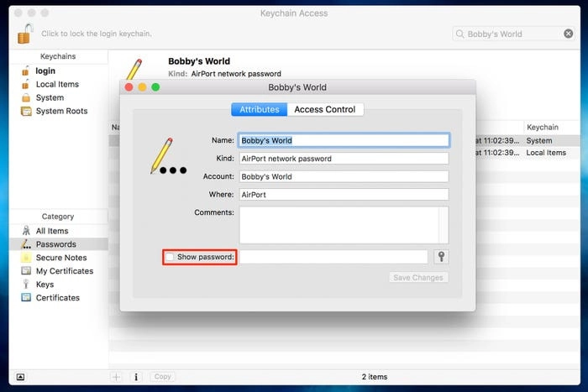This screenshot has height=392, width=588.
Task: Click the Save Changes button
Action: pyautogui.click(x=419, y=278)
